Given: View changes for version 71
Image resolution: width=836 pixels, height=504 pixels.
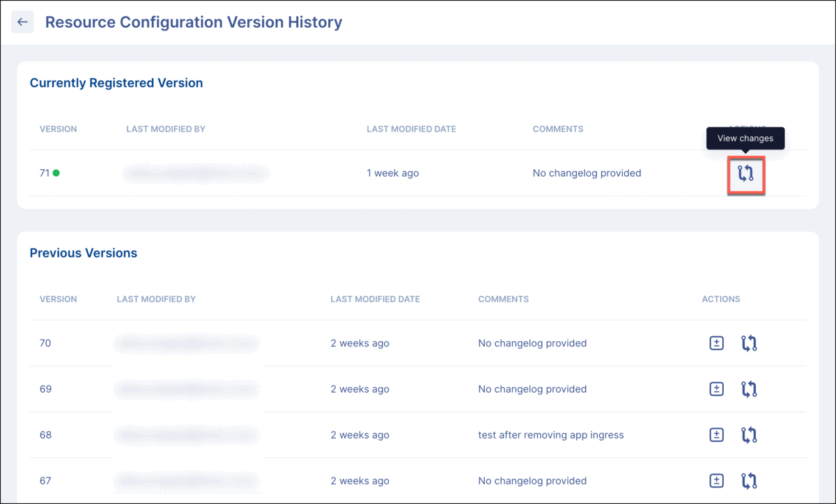Looking at the screenshot, I should tap(746, 173).
